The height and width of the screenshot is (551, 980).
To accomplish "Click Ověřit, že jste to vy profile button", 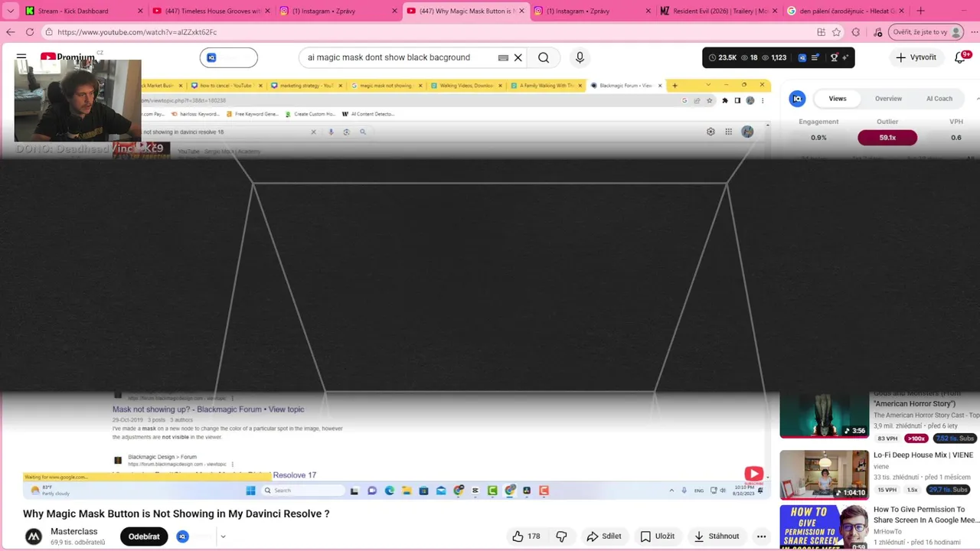I will pyautogui.click(x=926, y=32).
